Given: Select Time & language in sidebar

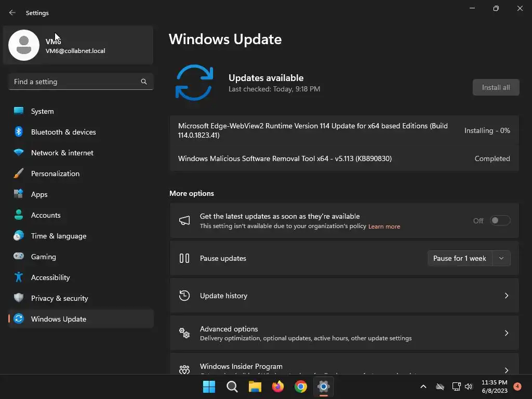Looking at the screenshot, I should (x=81, y=236).
